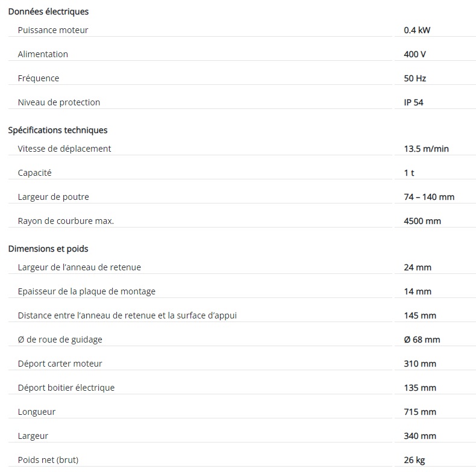
Task: Select the "Alimentation" row label
Action: [43, 54]
